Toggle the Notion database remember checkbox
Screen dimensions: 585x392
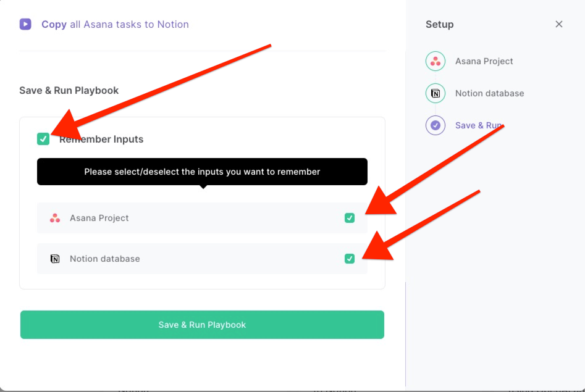[x=350, y=259]
